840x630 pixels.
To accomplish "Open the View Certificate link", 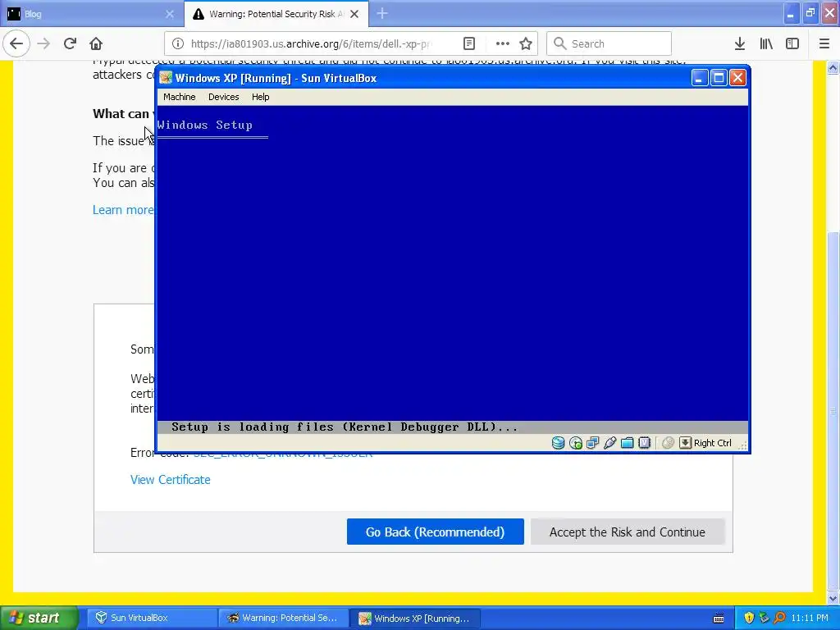I will pyautogui.click(x=171, y=479).
